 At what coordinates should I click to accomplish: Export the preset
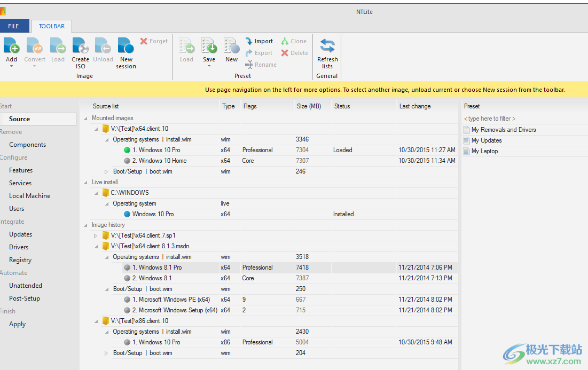(x=259, y=53)
